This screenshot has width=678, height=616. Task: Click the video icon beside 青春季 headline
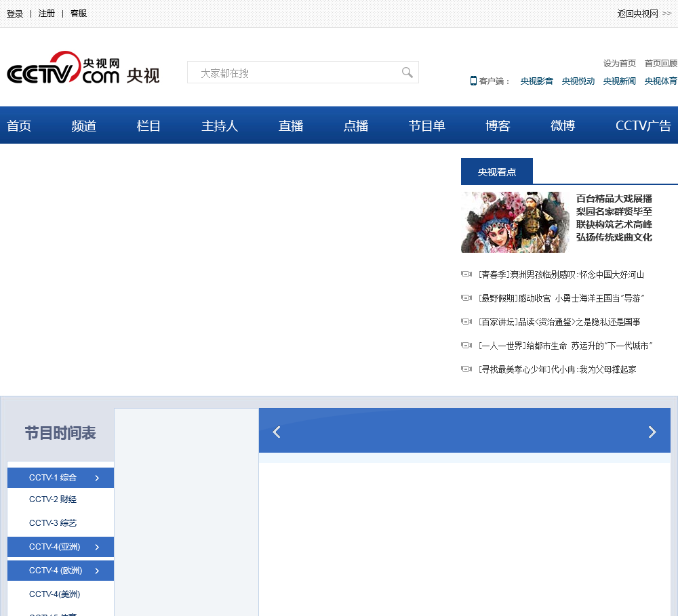[x=466, y=274]
